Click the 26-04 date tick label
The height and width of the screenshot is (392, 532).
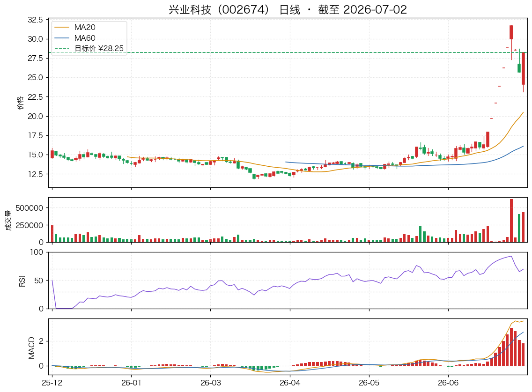(290, 383)
